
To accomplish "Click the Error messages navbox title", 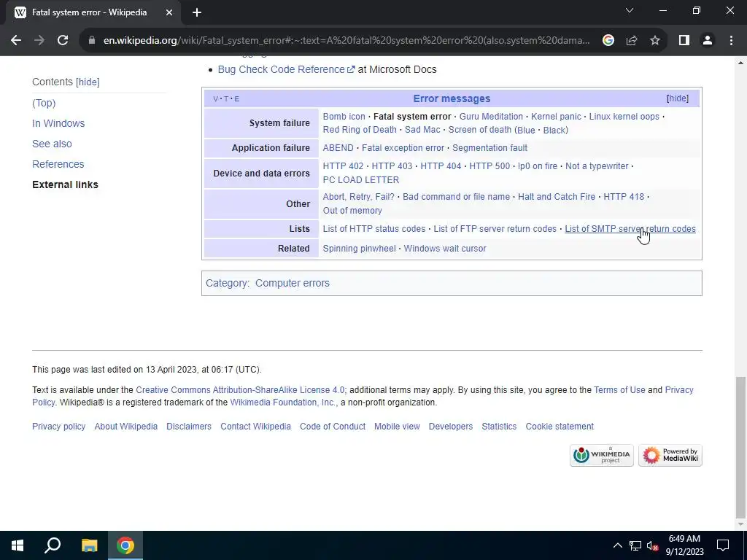I will coord(452,98).
